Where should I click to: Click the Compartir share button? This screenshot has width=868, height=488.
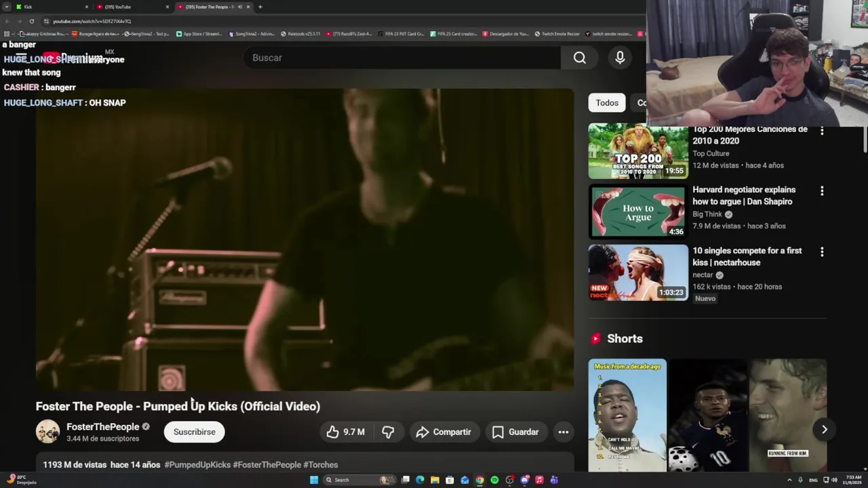coord(443,432)
